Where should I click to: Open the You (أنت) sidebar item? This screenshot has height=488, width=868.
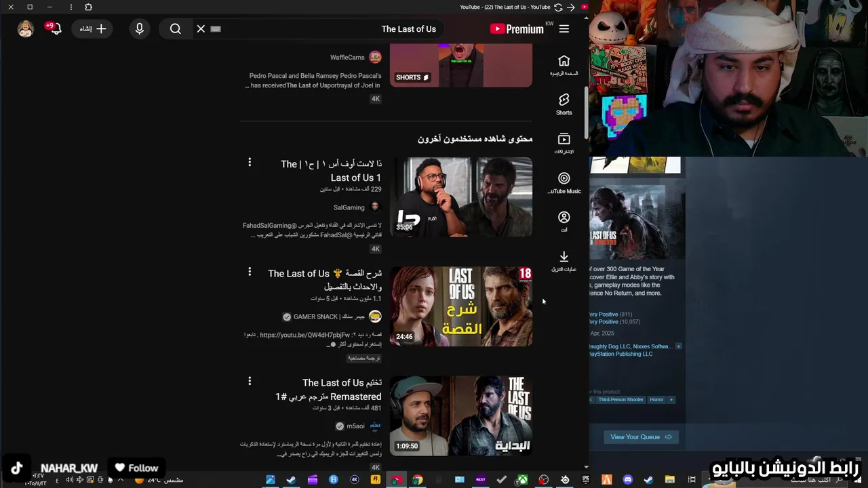coord(564,222)
